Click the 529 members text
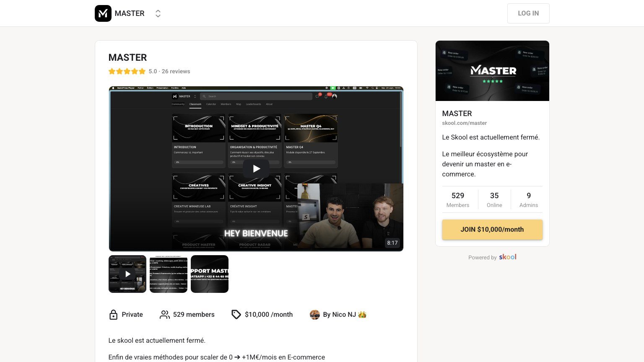This screenshot has width=644, height=362. click(194, 315)
